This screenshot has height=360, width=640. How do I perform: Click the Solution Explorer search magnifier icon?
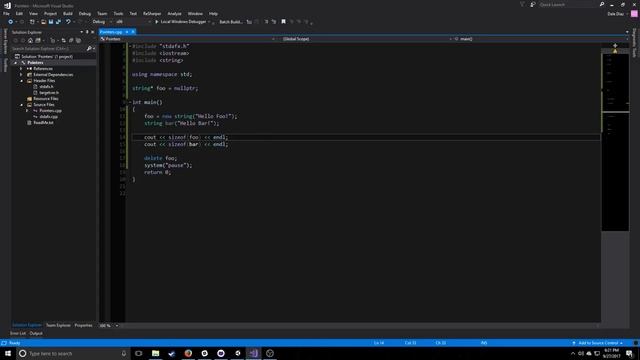[89, 49]
